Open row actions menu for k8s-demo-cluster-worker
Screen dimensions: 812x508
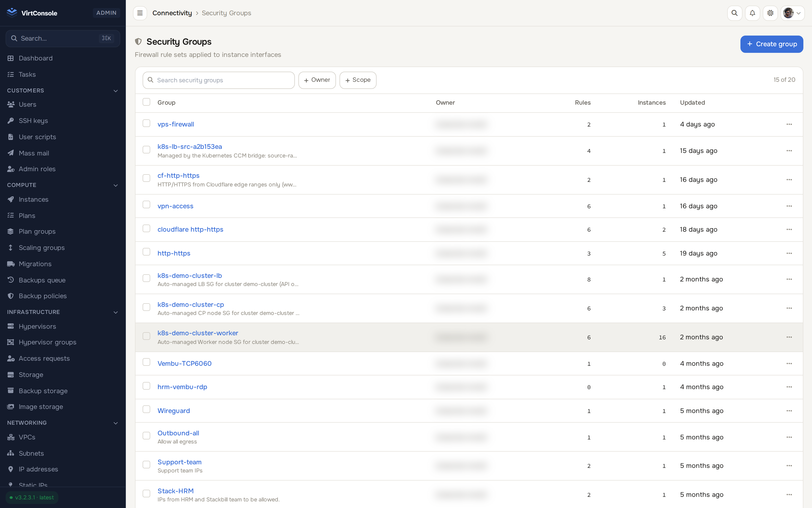point(789,337)
